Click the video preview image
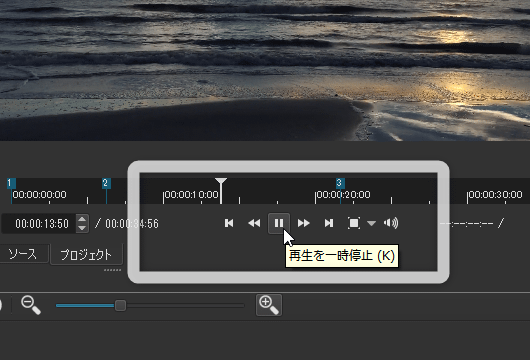Viewport: 530px width, 360px height. tap(265, 70)
